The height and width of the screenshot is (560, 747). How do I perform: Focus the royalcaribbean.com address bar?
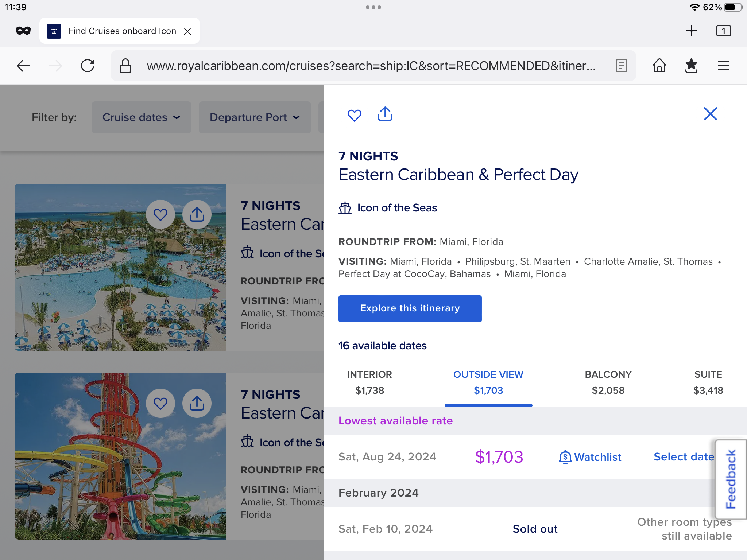[x=371, y=66]
